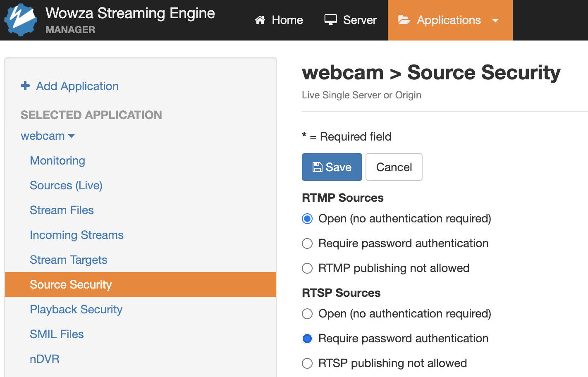Open the Playback Security page

pos(76,309)
